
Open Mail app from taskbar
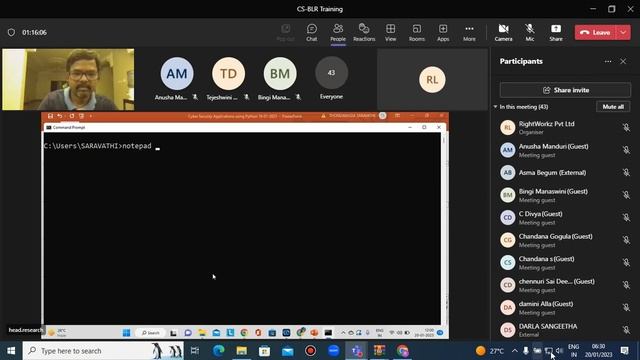pyautogui.click(x=287, y=351)
